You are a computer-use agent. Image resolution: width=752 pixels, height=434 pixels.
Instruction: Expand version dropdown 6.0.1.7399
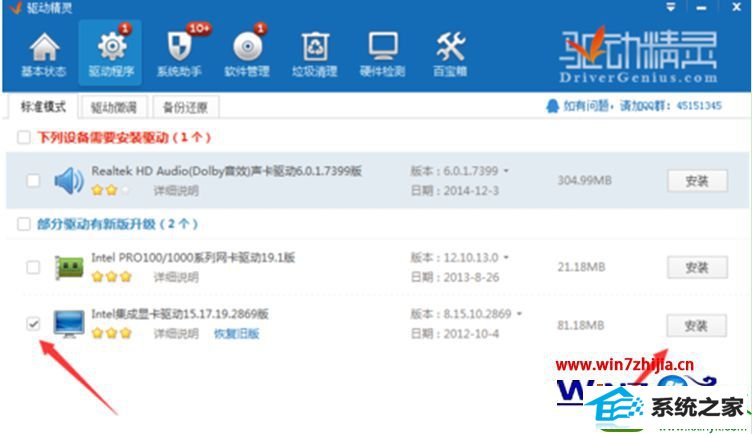pyautogui.click(x=506, y=171)
